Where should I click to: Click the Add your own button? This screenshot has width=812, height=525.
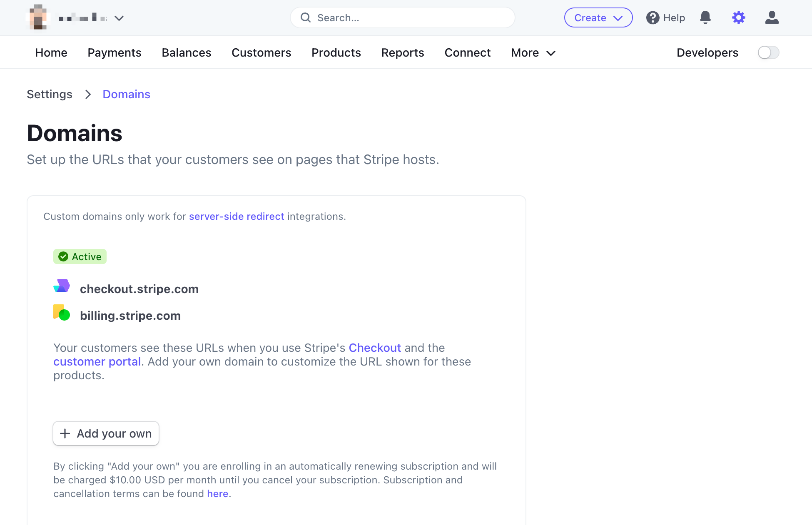[x=106, y=433]
